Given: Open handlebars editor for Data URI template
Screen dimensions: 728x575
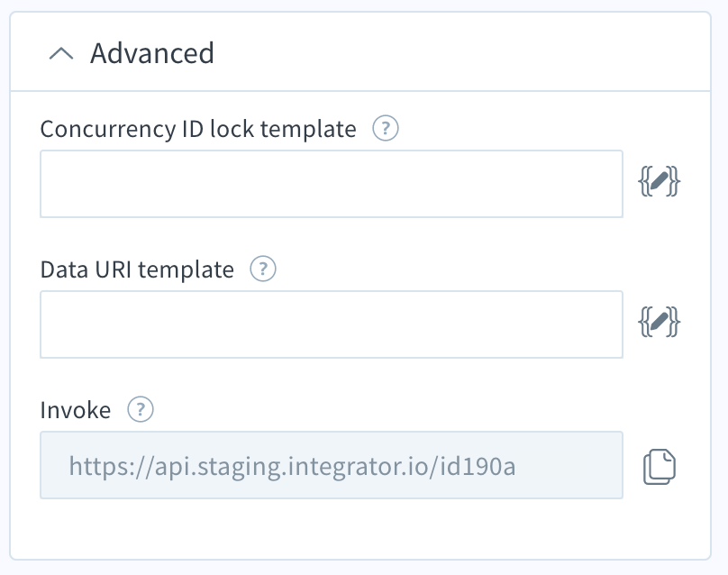Looking at the screenshot, I should 659,322.
